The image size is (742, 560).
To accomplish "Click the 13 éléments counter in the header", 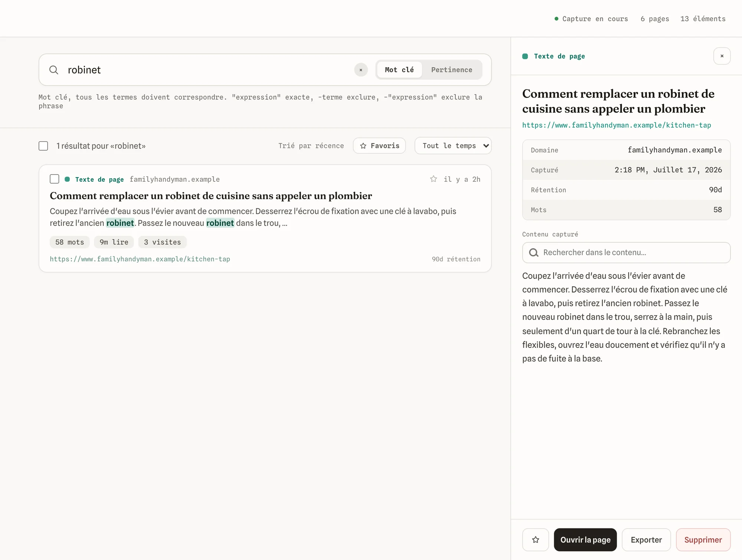I will (703, 19).
